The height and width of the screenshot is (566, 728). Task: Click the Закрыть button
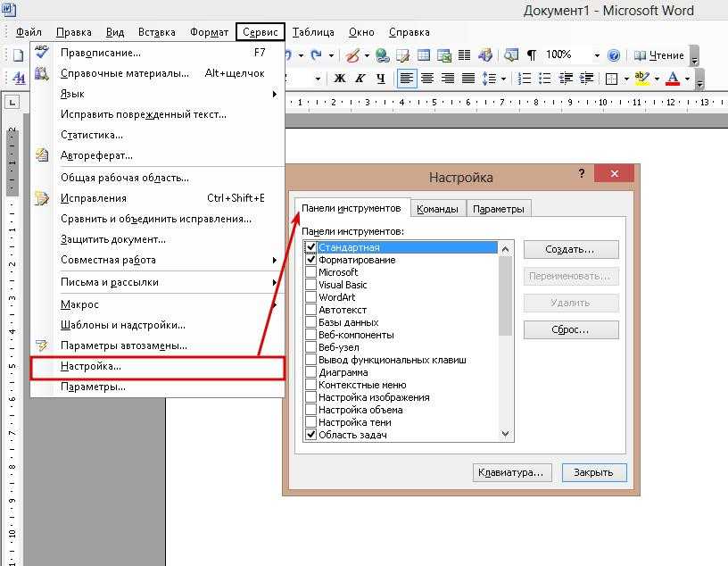coord(594,472)
